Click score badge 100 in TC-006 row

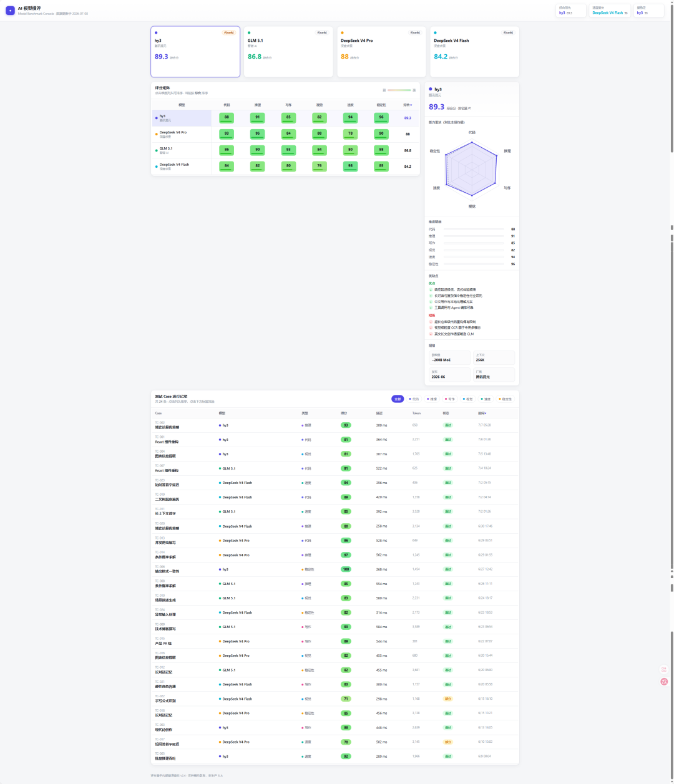346,569
